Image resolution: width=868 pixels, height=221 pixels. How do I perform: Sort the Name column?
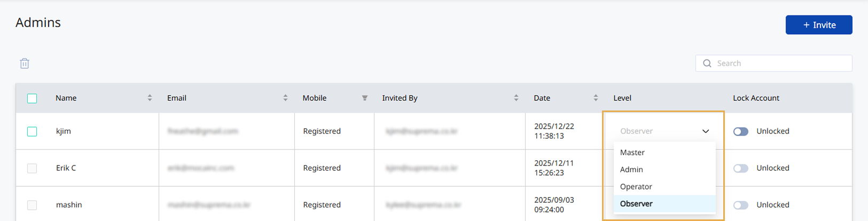150,98
